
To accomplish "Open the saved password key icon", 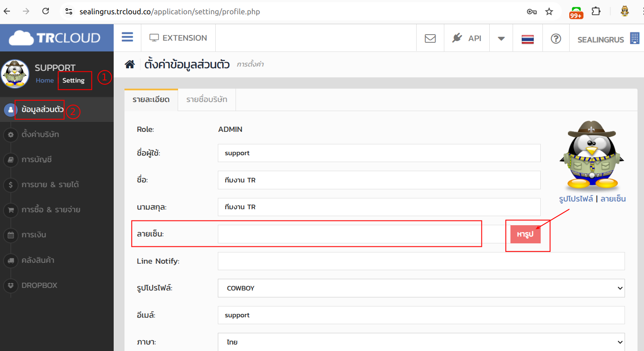I will [532, 12].
